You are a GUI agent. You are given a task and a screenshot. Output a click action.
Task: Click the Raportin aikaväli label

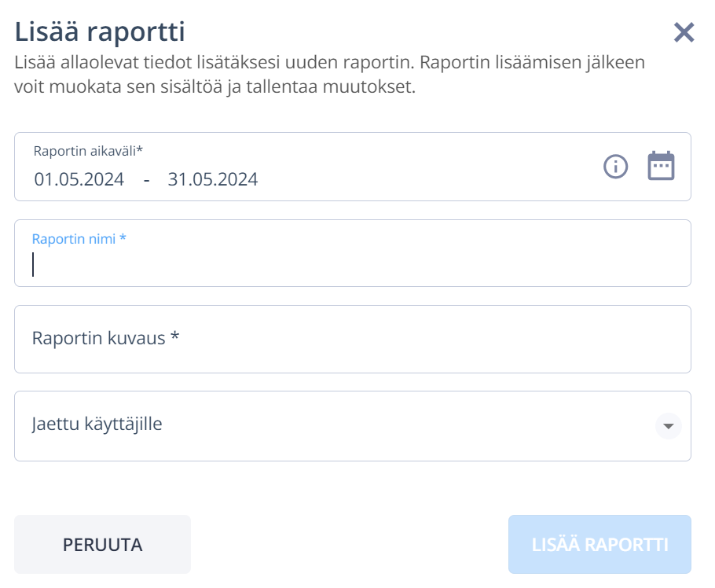(88, 151)
